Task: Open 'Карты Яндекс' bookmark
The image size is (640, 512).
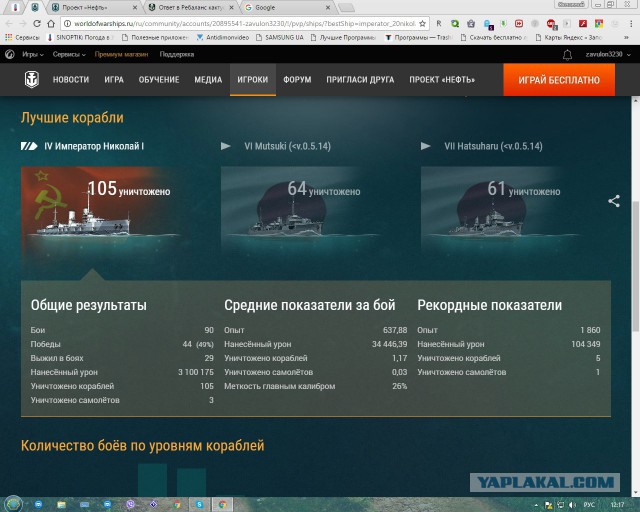Action: [568, 38]
